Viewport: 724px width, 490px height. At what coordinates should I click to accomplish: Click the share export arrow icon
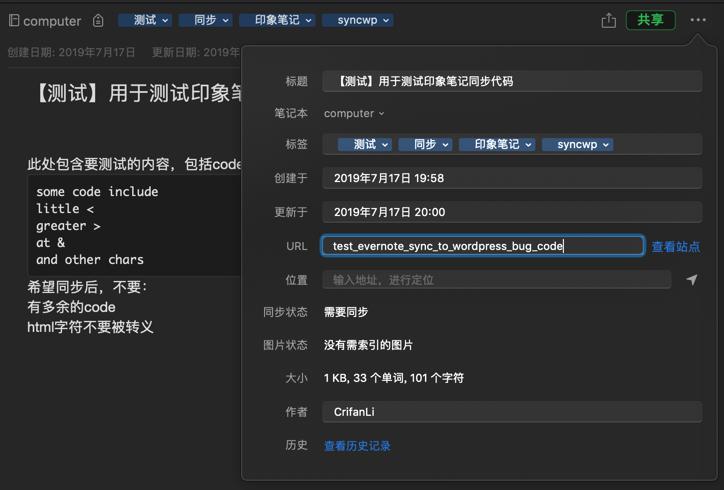609,20
